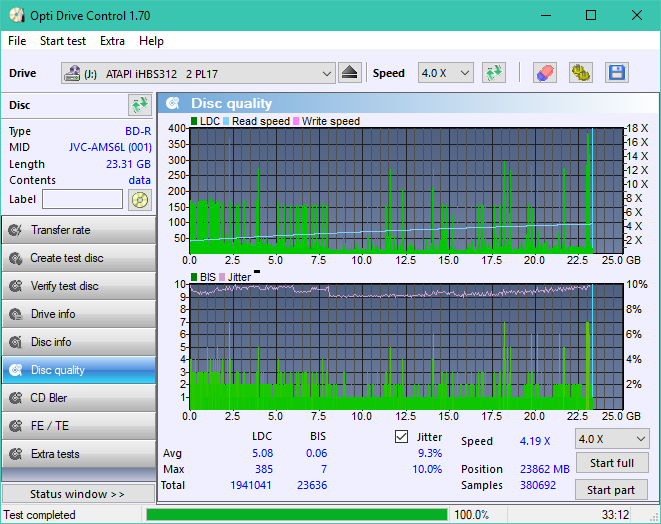661x524 pixels.
Task: Click the Contents value data
Action: [140, 180]
